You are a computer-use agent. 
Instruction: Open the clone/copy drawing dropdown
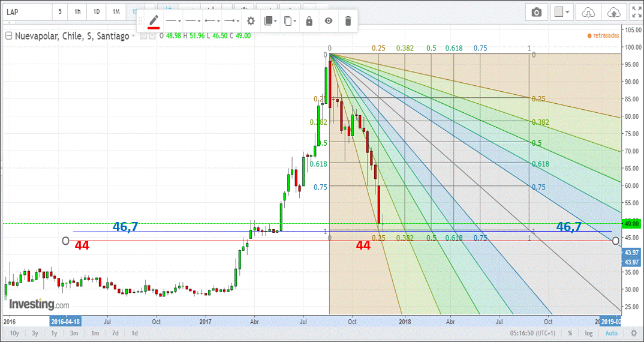[290, 21]
